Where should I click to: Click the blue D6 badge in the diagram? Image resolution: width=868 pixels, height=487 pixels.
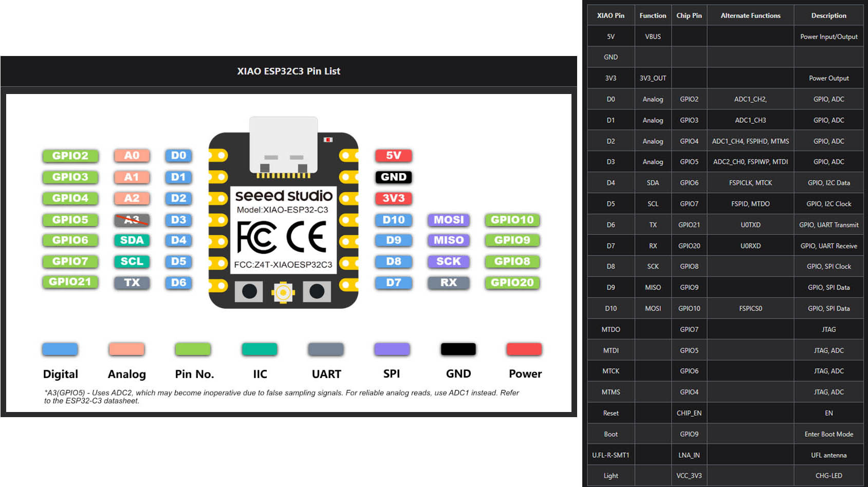click(178, 283)
